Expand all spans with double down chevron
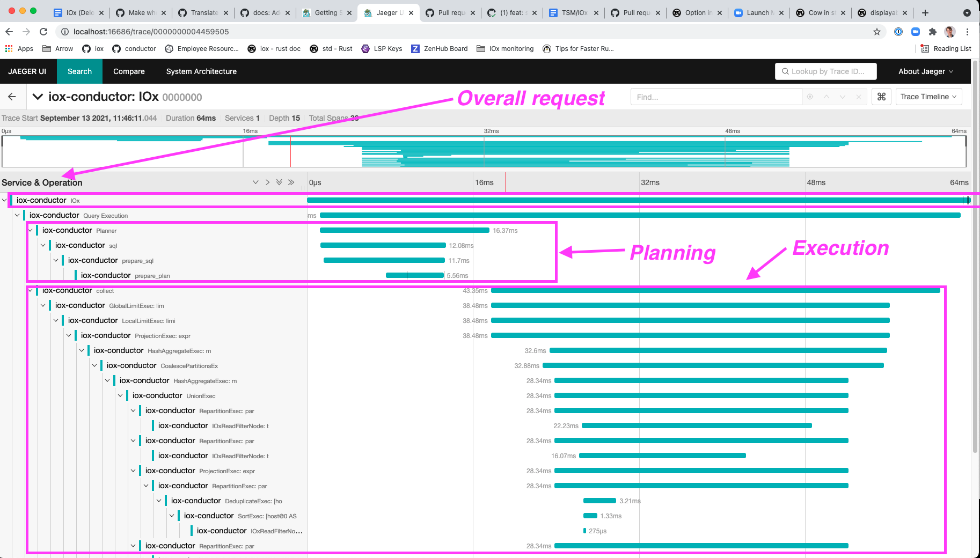980x558 pixels. [279, 182]
